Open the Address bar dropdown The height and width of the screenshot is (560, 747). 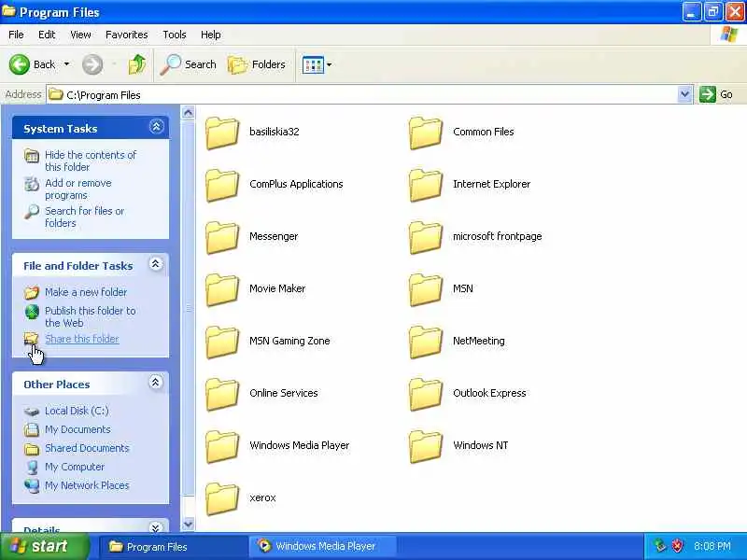click(684, 94)
